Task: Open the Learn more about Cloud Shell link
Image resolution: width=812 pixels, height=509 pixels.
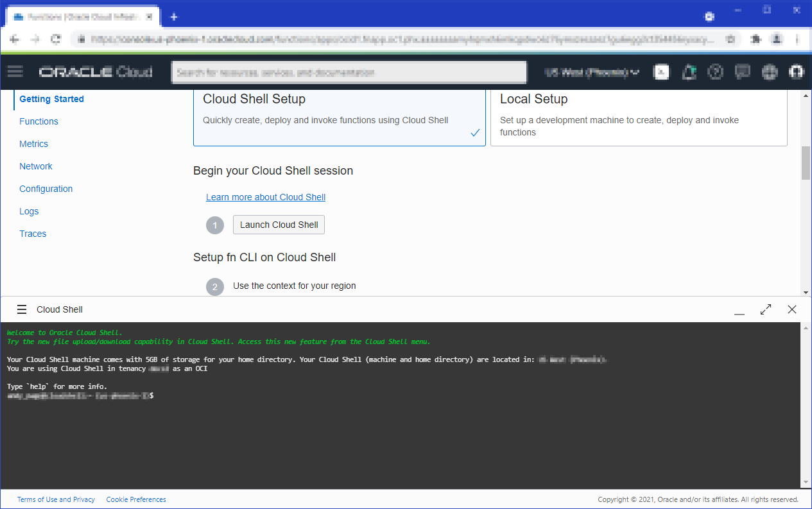Action: click(x=265, y=196)
